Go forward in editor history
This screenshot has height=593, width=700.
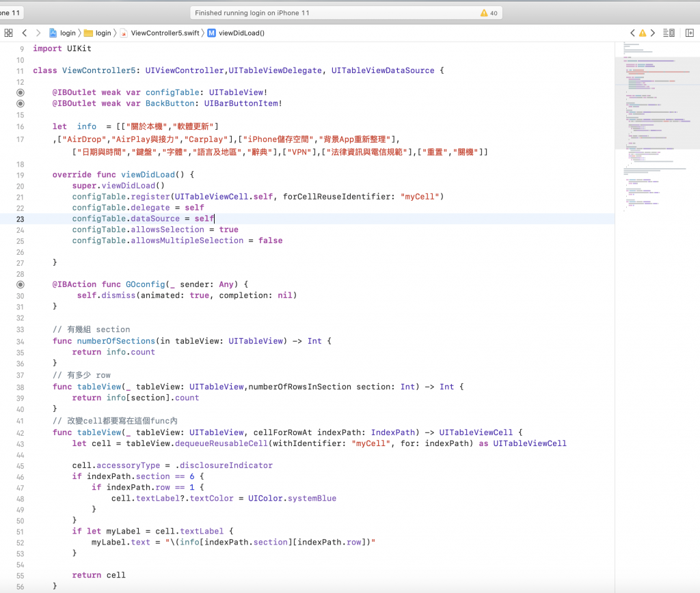(x=38, y=33)
